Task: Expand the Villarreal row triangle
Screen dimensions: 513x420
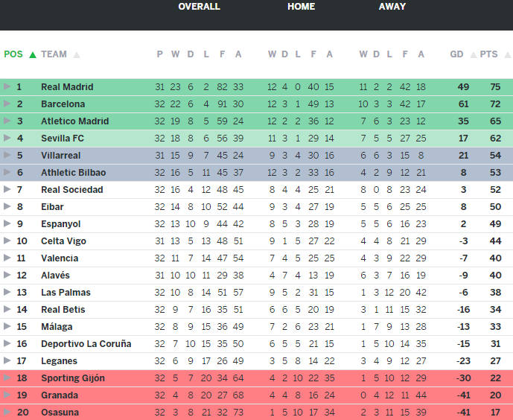Action: tap(7, 156)
